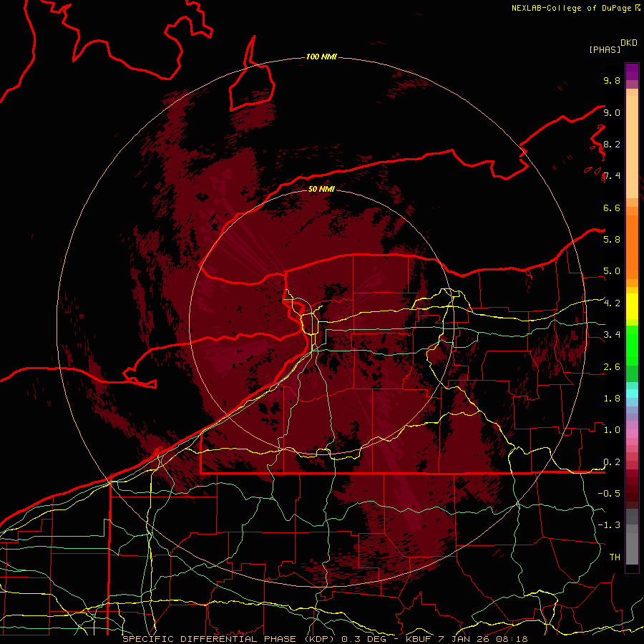Select the orange color bar segment
The width and height of the screenshot is (644, 644).
632,246
